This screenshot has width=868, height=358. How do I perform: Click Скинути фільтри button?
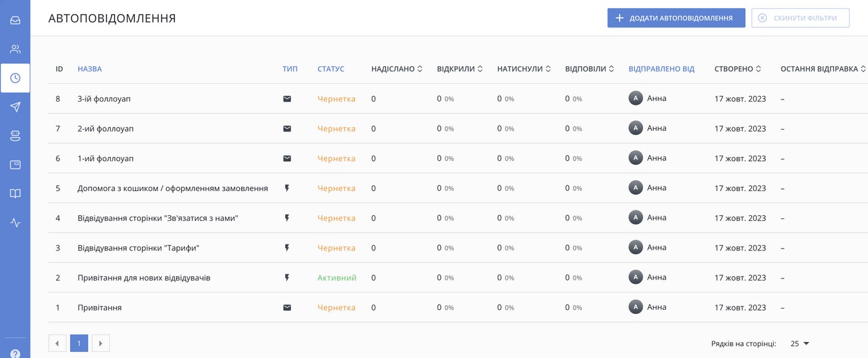(x=800, y=18)
